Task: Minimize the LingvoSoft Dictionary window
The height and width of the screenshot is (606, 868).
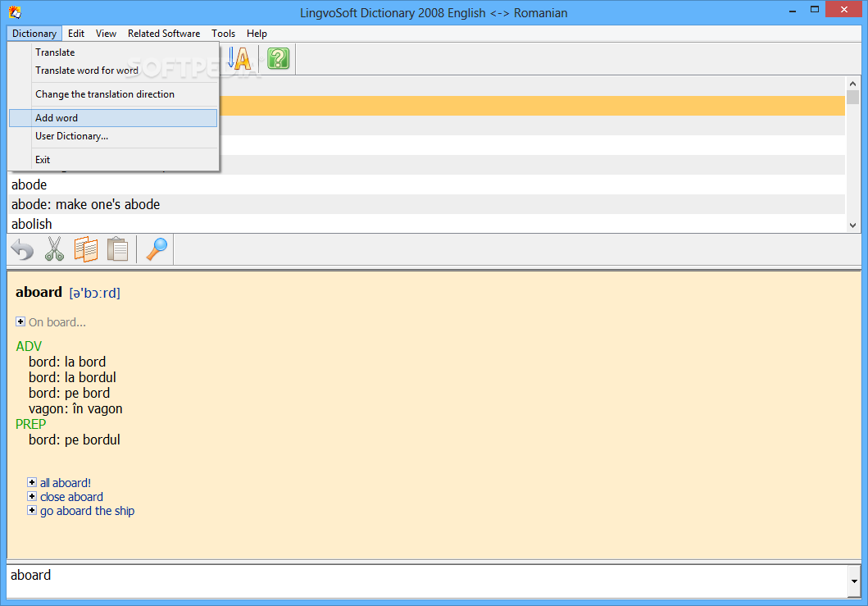Action: click(x=793, y=10)
